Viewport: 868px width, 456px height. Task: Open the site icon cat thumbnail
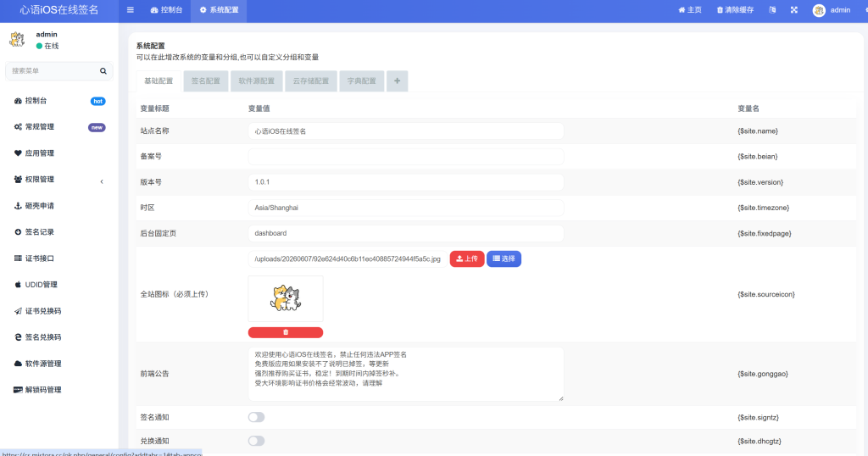point(286,298)
